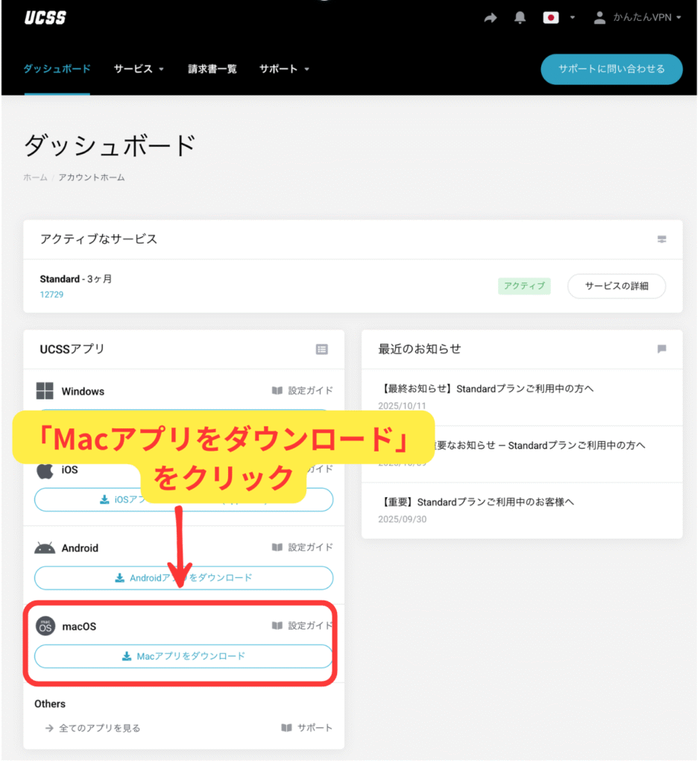Click the list icon in UCSSアプリ panel

click(321, 349)
